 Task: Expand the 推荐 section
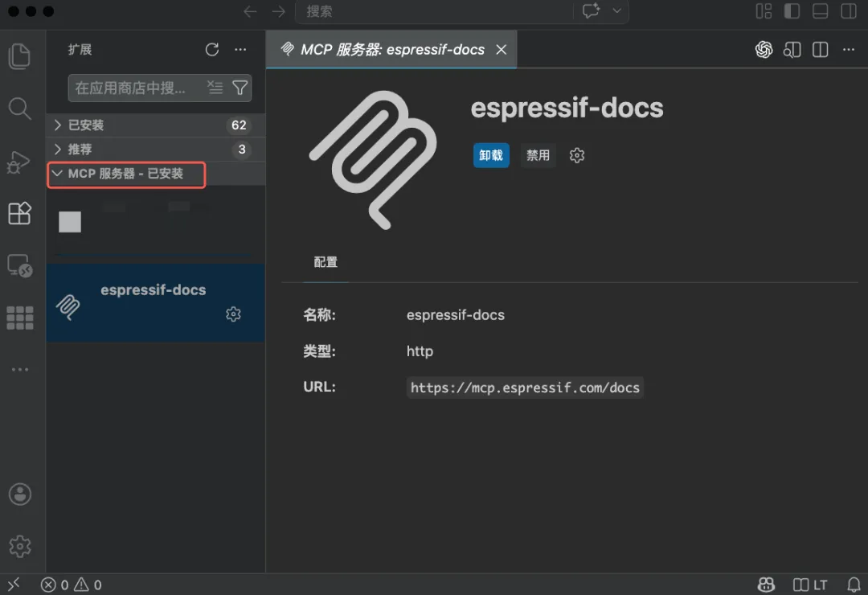point(156,149)
